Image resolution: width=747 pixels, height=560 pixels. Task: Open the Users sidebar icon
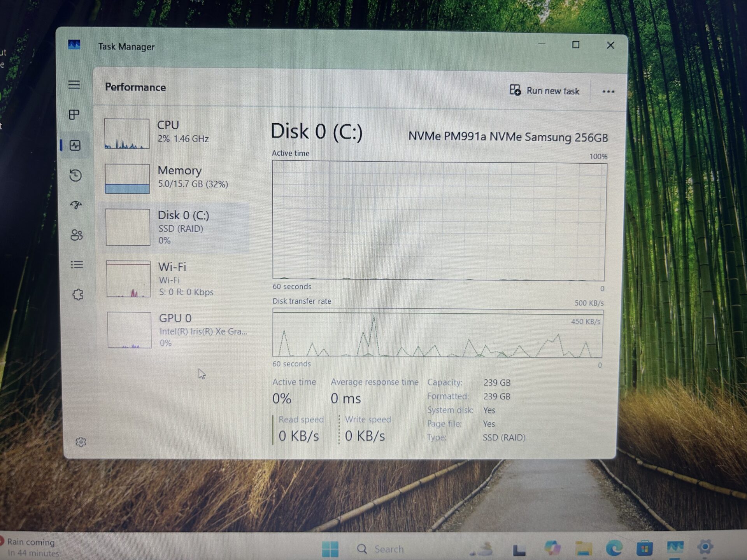[77, 235]
